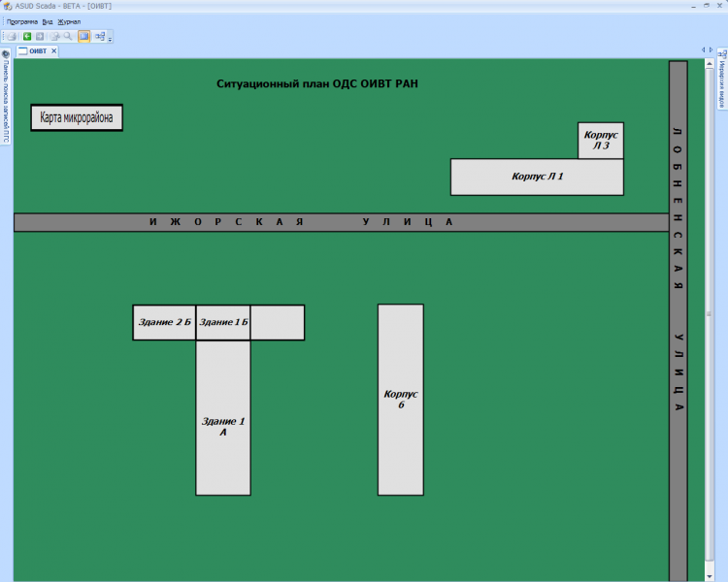Select the Здание 1 А building

pos(222,427)
